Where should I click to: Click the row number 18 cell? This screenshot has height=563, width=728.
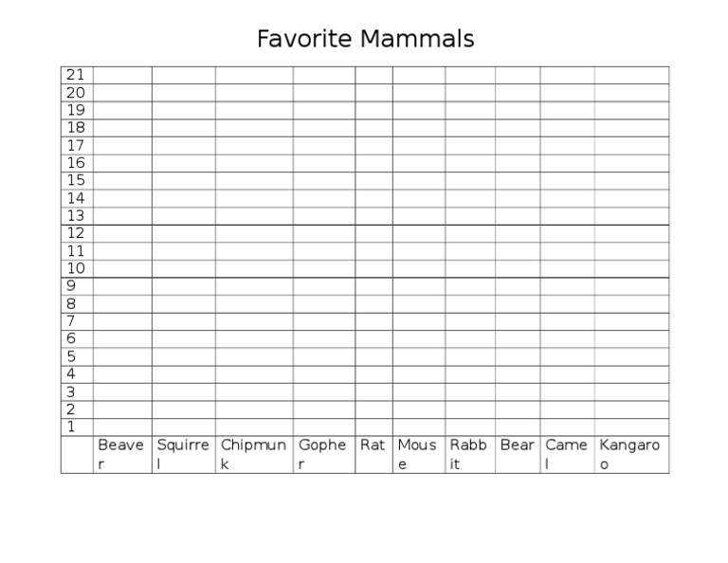coord(76,127)
